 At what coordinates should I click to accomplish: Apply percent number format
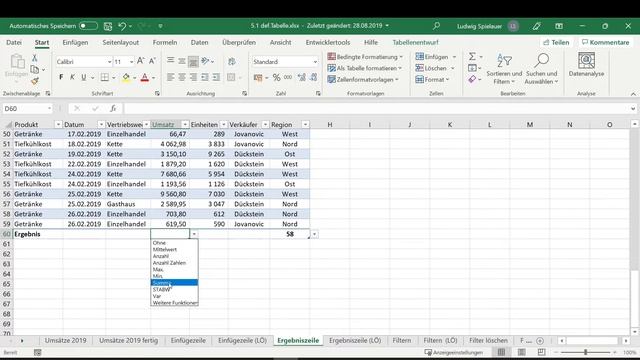[x=276, y=77]
